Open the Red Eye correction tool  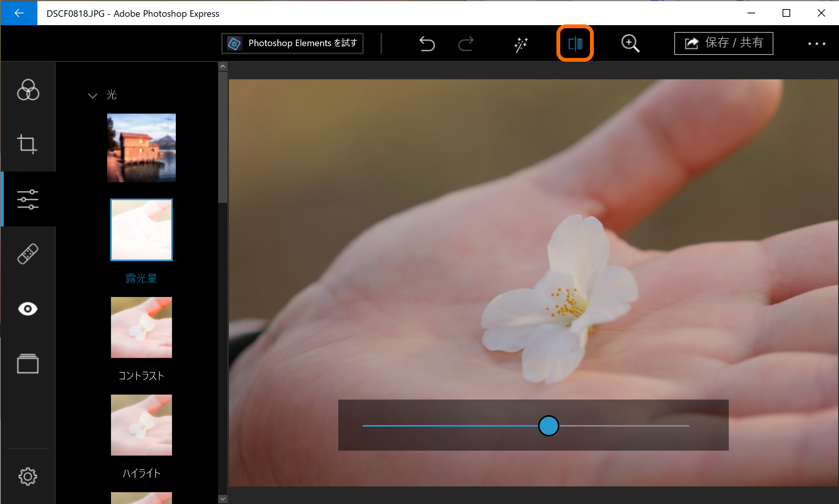coord(28,309)
